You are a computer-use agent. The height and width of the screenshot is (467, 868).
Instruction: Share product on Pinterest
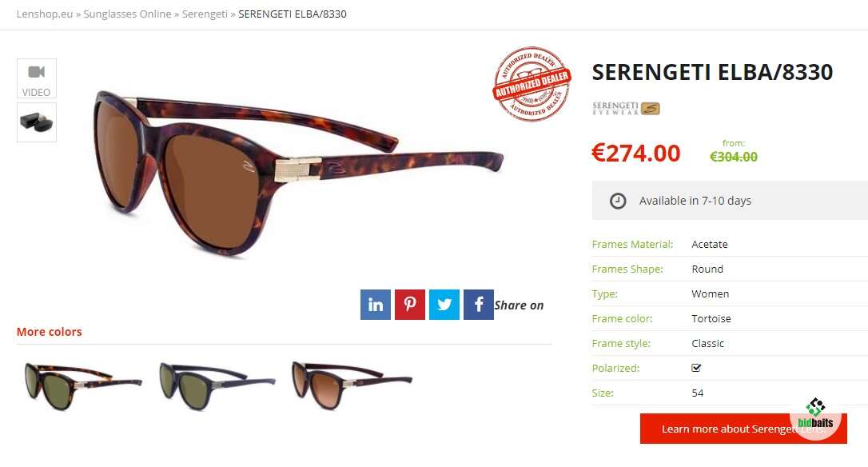pos(410,305)
